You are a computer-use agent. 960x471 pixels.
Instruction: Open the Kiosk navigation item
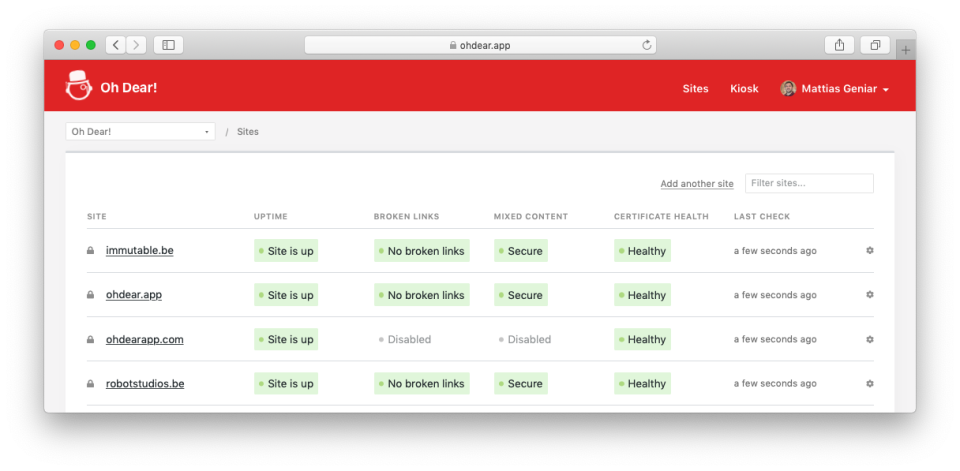tap(744, 89)
